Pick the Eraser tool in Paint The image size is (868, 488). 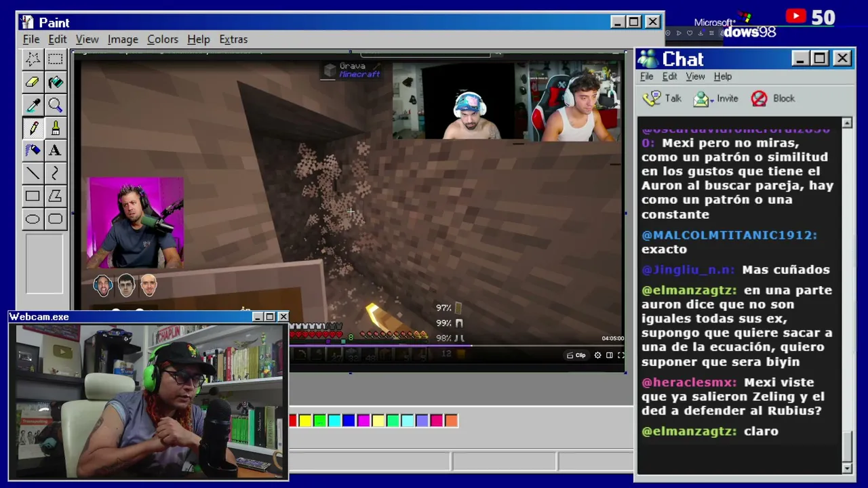33,82
